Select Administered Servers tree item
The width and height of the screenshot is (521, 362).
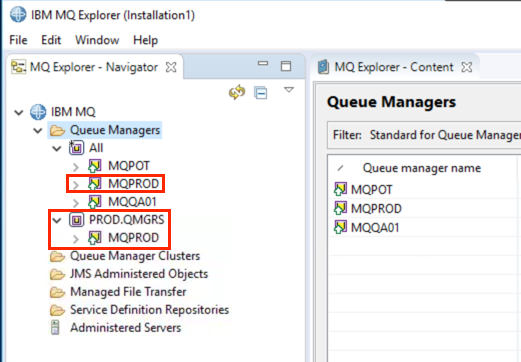125,328
